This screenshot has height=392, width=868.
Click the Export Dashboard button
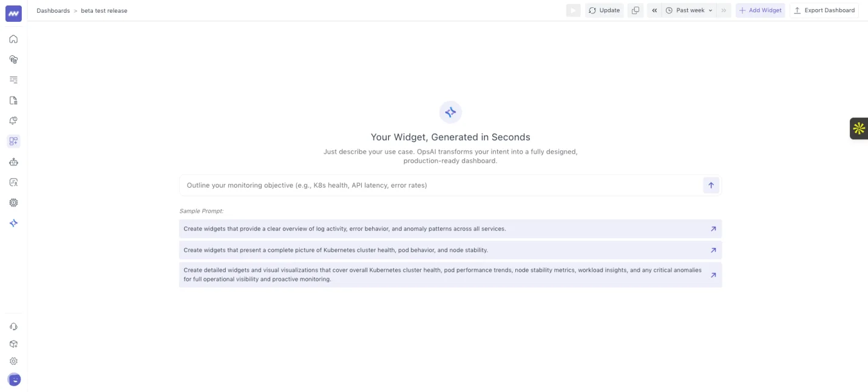[x=824, y=10]
